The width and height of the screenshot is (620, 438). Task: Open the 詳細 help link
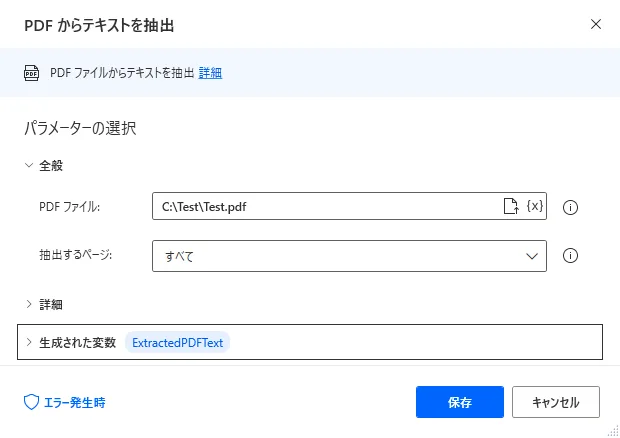(210, 73)
